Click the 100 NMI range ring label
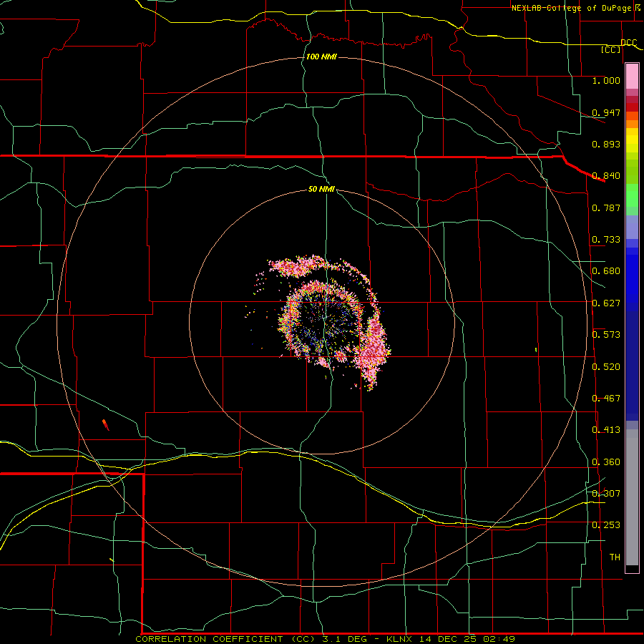Viewport: 644px width, 644px height. (x=321, y=57)
